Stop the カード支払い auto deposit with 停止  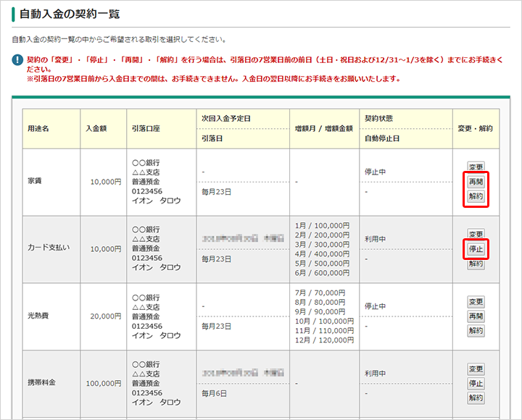click(x=476, y=249)
